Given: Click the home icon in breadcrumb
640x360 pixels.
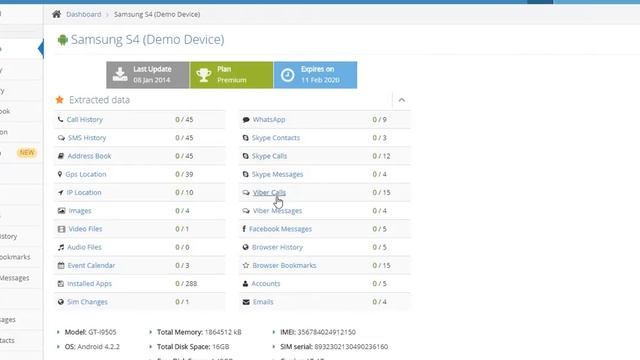Looking at the screenshot, I should [x=56, y=14].
